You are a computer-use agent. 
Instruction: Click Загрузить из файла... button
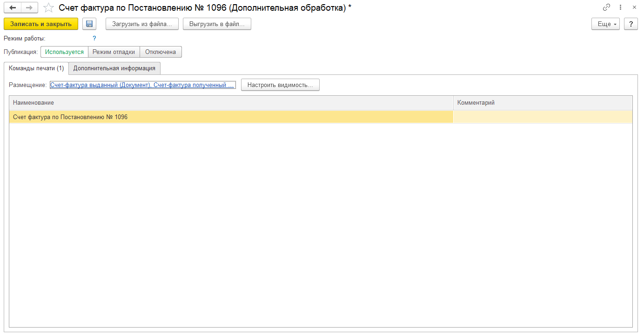click(142, 24)
